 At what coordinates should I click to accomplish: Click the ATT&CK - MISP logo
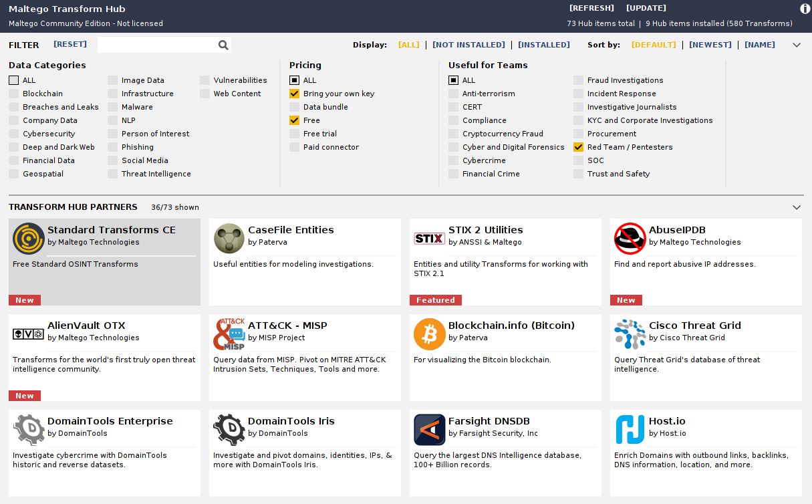click(229, 334)
